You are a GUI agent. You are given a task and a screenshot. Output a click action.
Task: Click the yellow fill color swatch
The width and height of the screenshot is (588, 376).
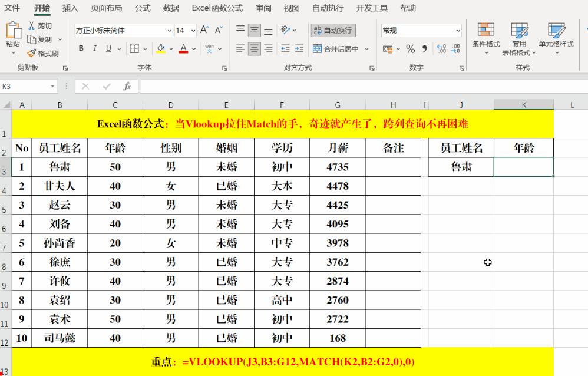coord(159,52)
